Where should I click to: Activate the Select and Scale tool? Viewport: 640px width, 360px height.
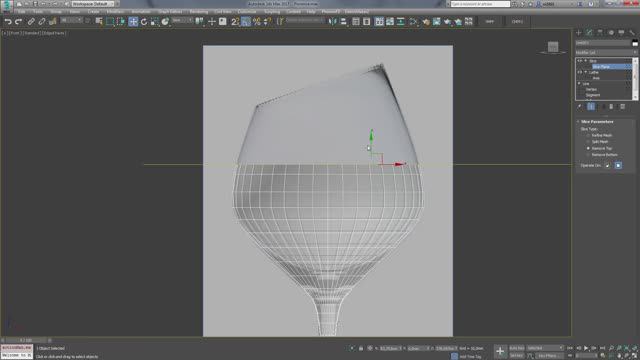(154, 22)
